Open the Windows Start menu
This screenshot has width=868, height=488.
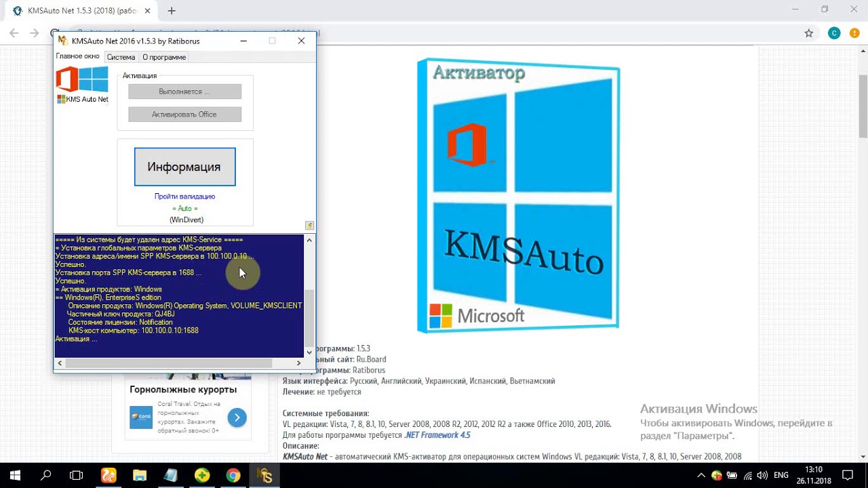pyautogui.click(x=15, y=475)
